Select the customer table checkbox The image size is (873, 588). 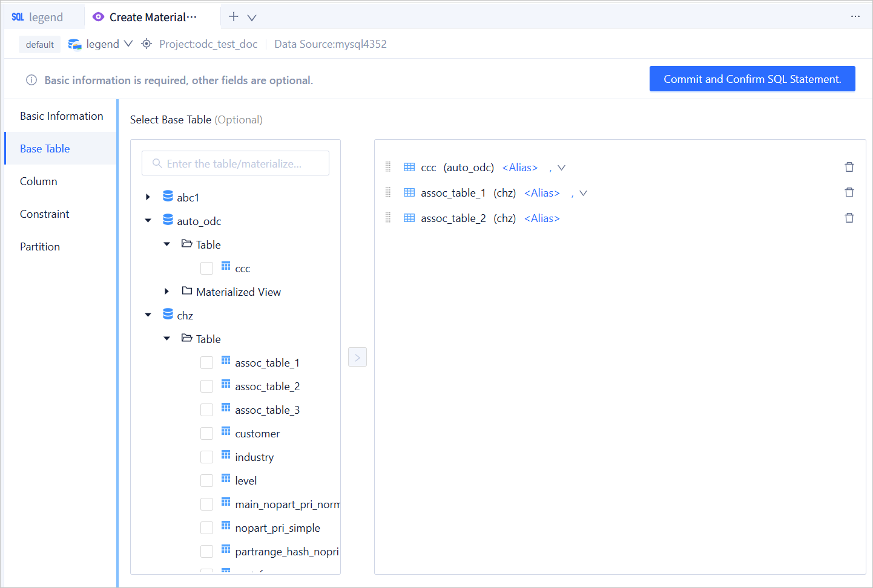click(x=206, y=434)
